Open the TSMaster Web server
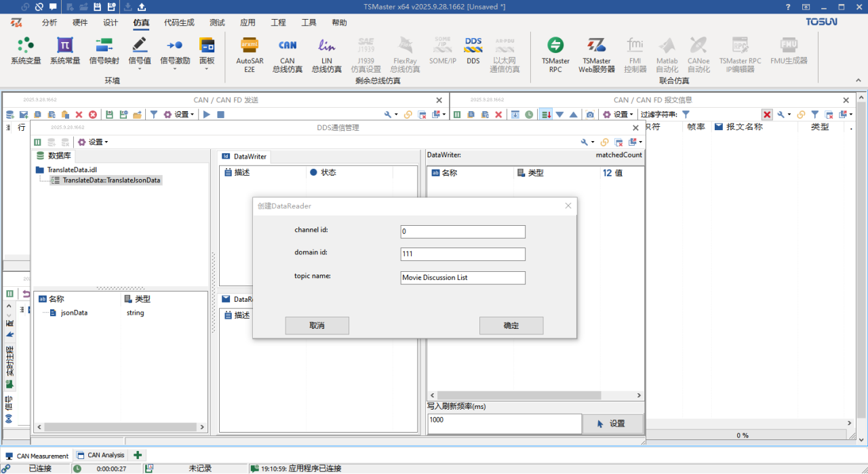The image size is (868, 474). pos(596,51)
